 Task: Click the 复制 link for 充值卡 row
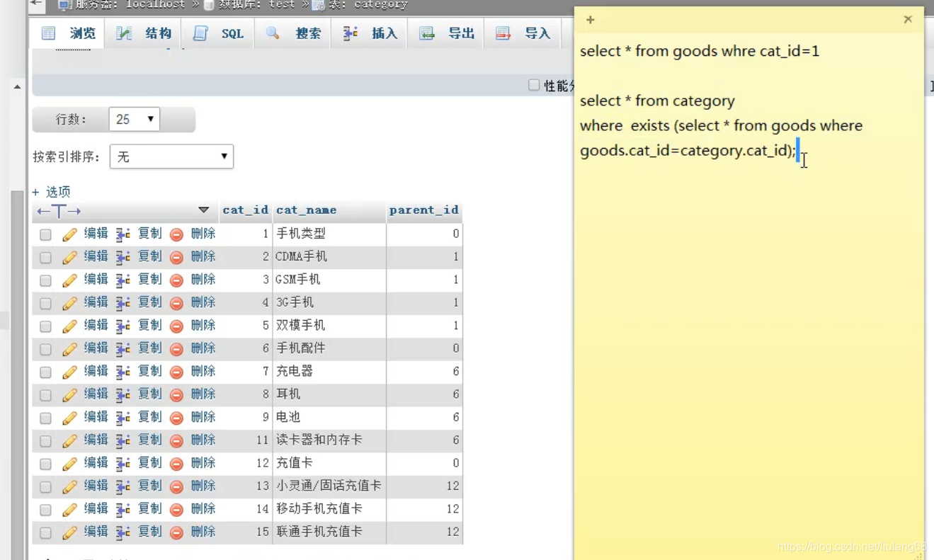pyautogui.click(x=149, y=462)
